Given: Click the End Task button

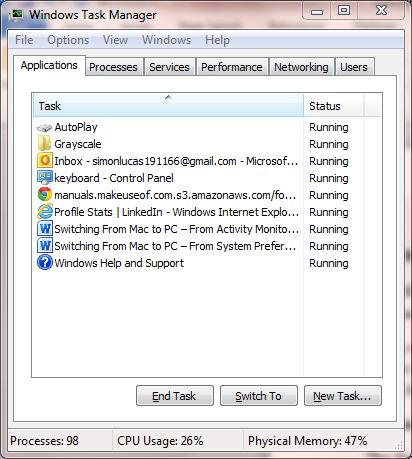Looking at the screenshot, I should 175,396.
